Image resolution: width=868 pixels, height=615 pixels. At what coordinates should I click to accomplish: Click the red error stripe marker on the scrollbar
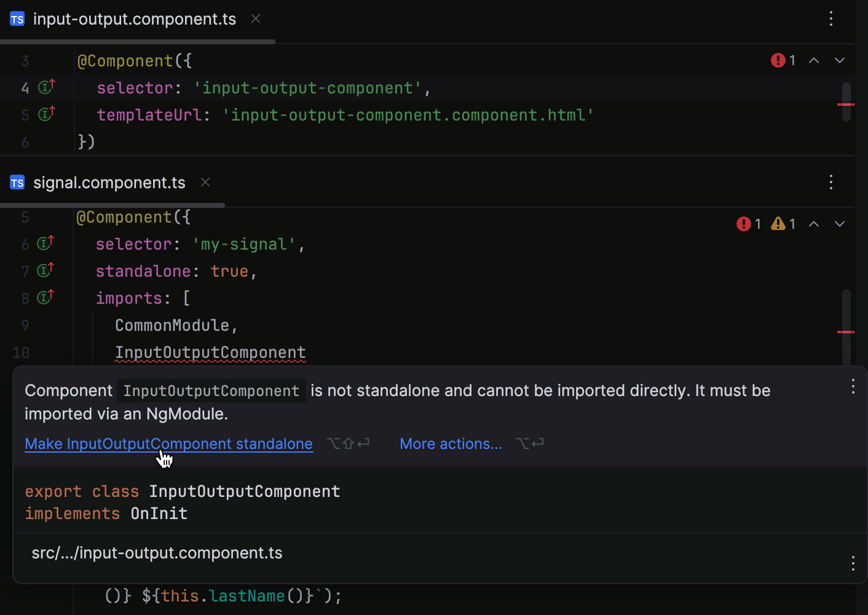(846, 106)
